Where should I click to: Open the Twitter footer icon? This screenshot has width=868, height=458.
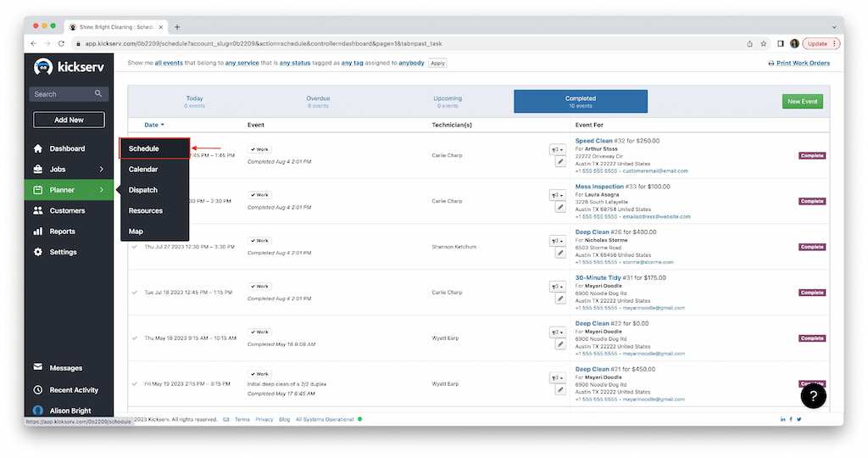click(x=798, y=419)
